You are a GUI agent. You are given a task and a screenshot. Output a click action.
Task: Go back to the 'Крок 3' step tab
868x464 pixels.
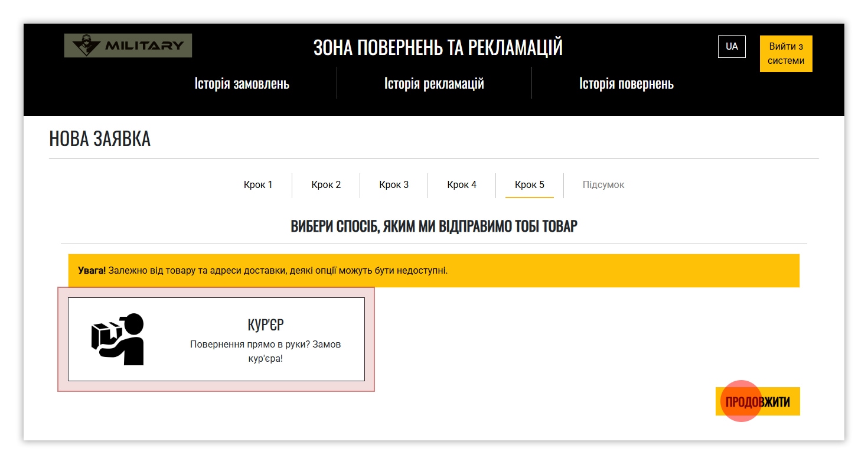(394, 185)
